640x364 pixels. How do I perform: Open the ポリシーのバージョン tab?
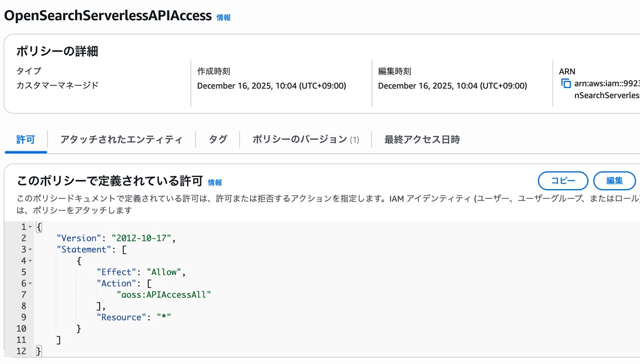tap(306, 140)
